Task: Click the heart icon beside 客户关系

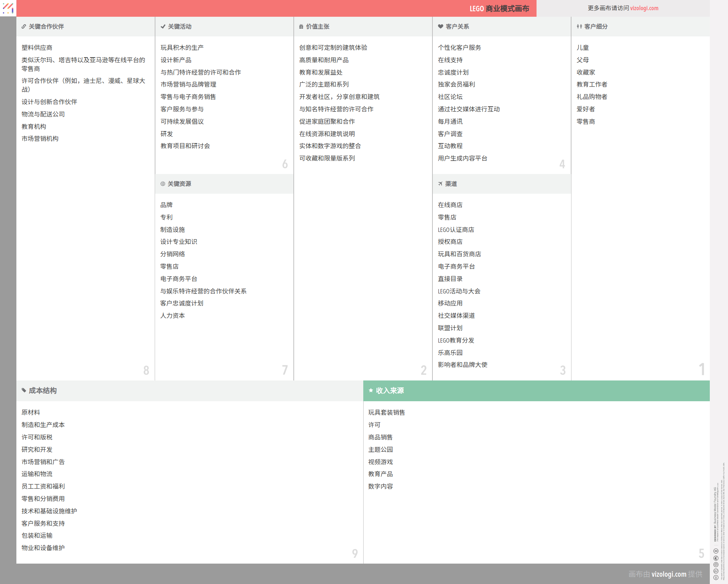Action: [x=440, y=27]
